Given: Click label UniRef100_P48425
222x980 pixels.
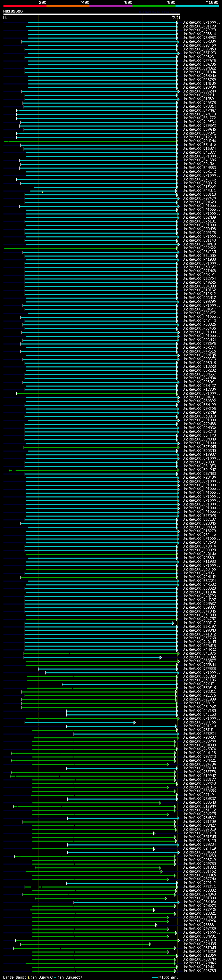Looking at the screenshot, I should [x=199, y=841].
